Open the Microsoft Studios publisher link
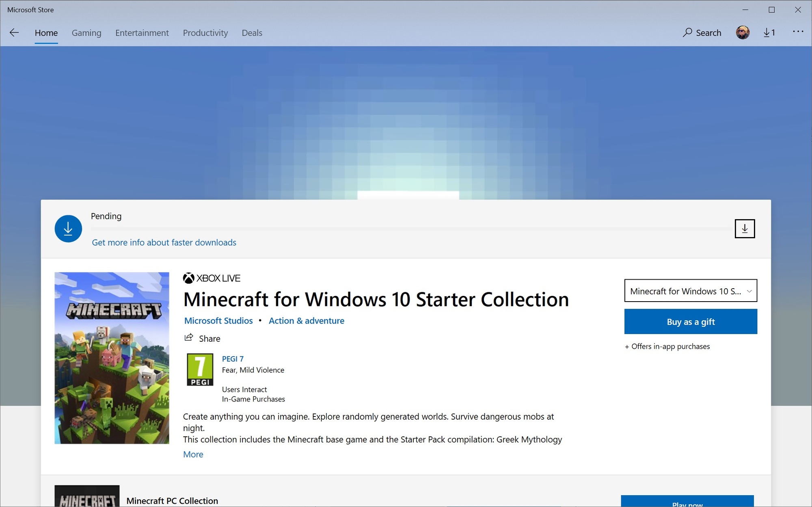This screenshot has height=507, width=812. (x=218, y=321)
